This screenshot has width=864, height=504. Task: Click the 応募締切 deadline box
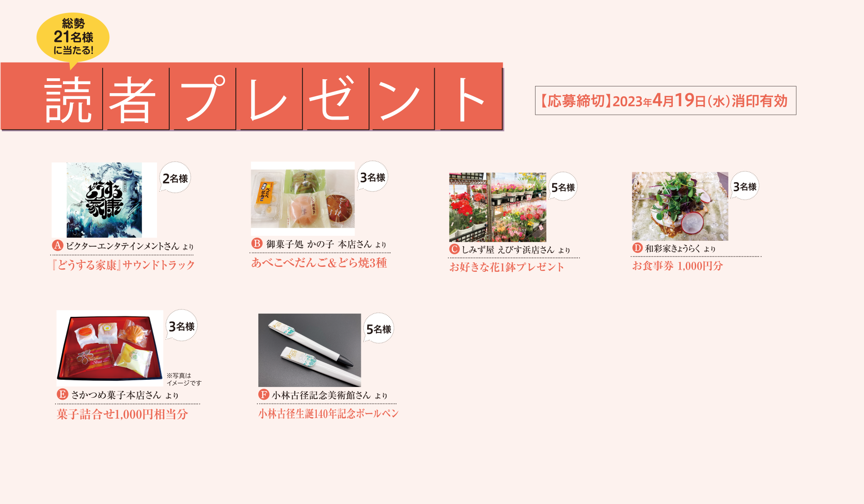[x=666, y=100]
